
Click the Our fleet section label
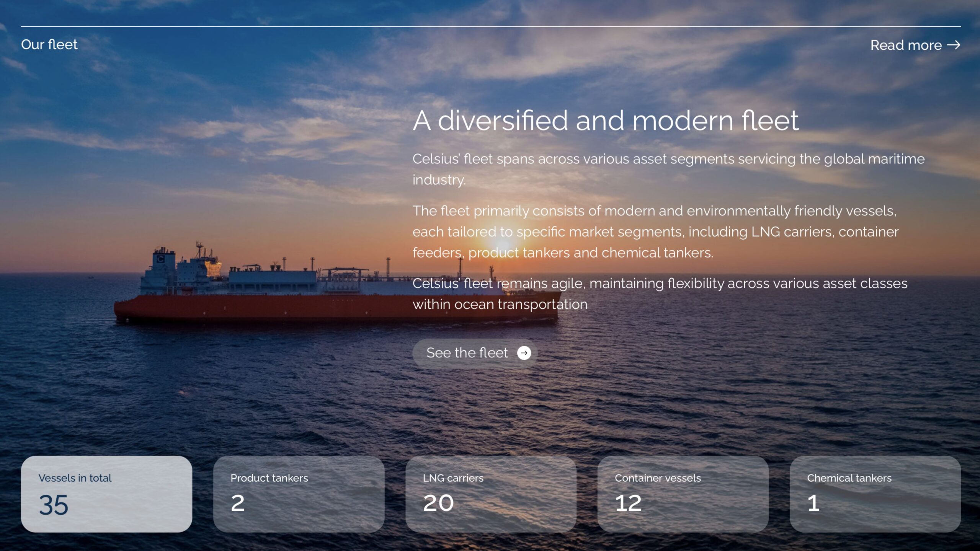49,44
